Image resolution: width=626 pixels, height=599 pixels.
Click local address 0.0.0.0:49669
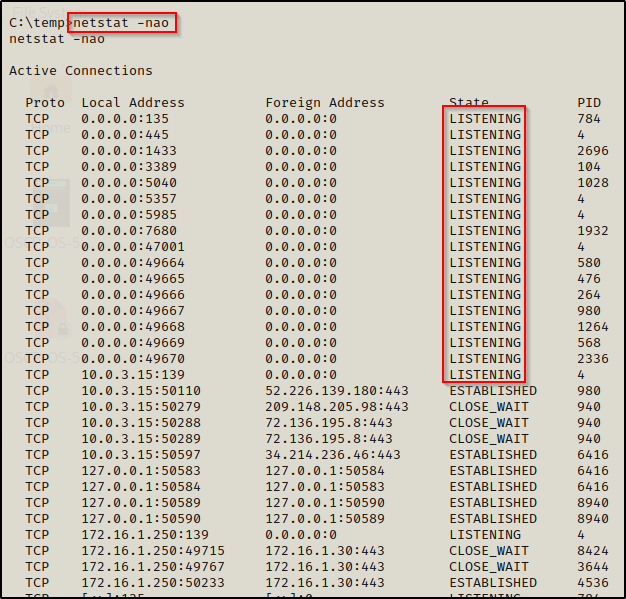coord(133,342)
